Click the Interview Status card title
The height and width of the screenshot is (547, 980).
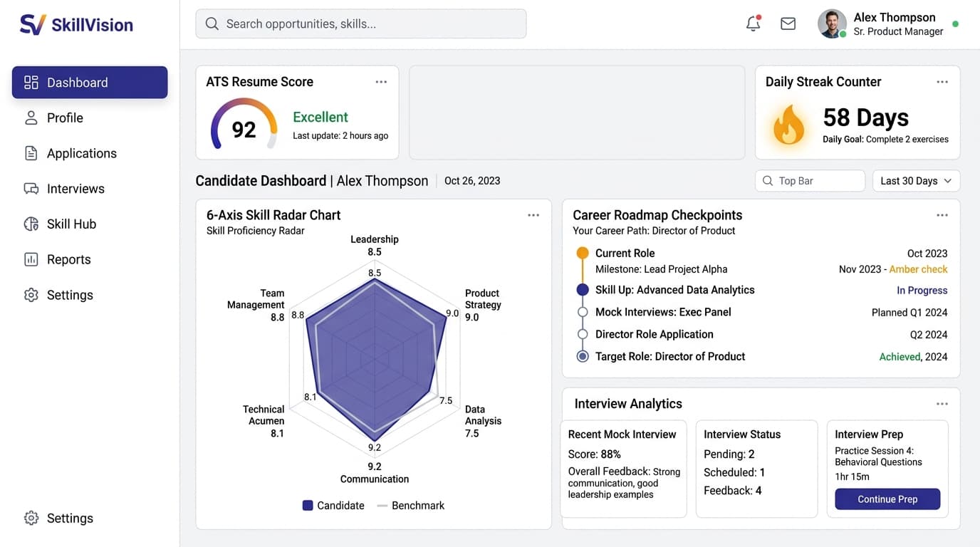point(742,434)
